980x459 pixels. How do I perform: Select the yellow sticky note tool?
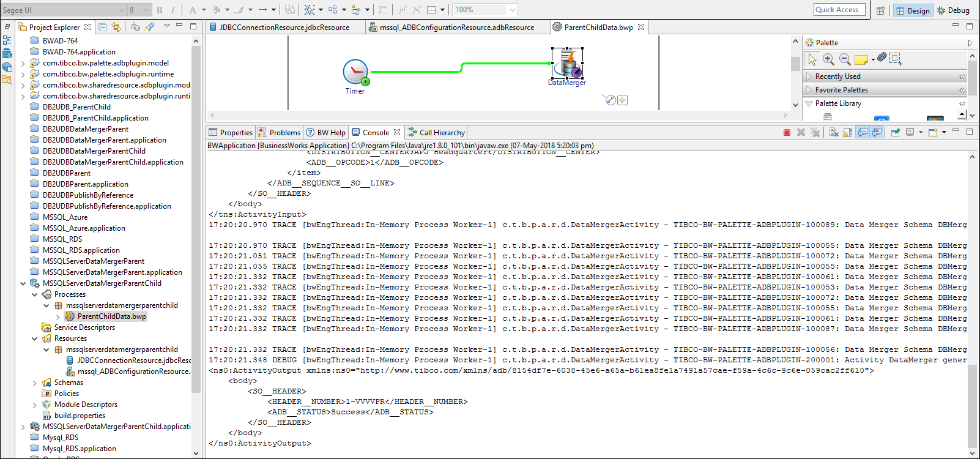point(861,59)
